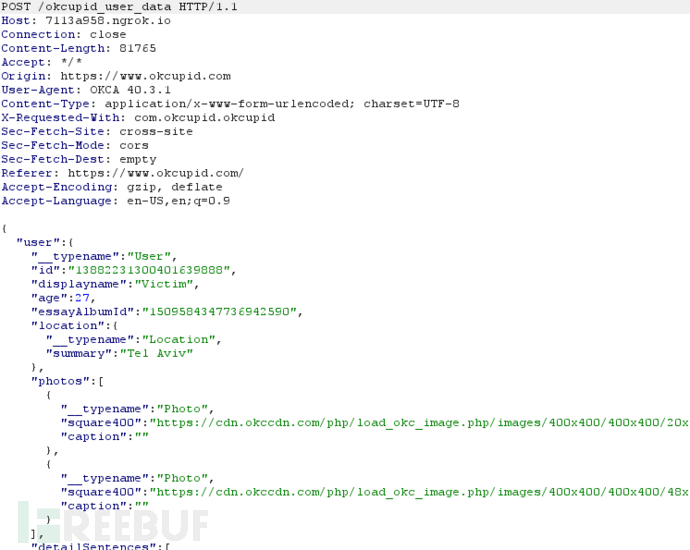The height and width of the screenshot is (550, 690).
Task: Select the Accept: */* header line
Action: coord(42,62)
